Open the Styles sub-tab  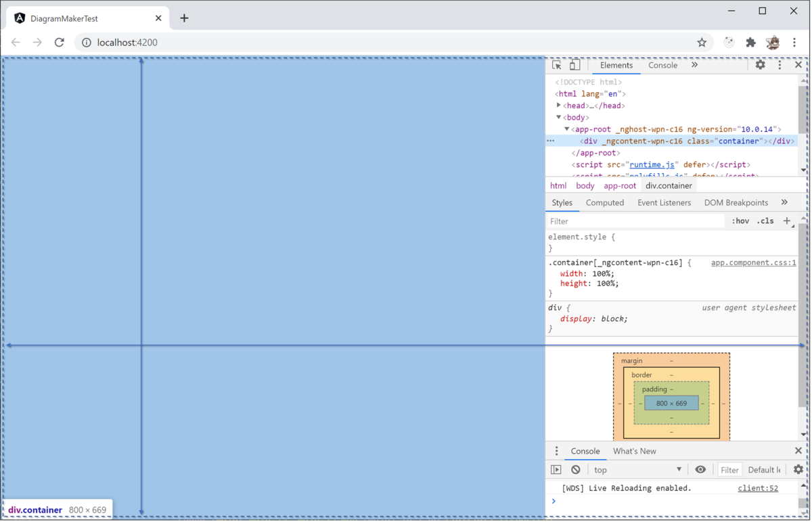(562, 203)
